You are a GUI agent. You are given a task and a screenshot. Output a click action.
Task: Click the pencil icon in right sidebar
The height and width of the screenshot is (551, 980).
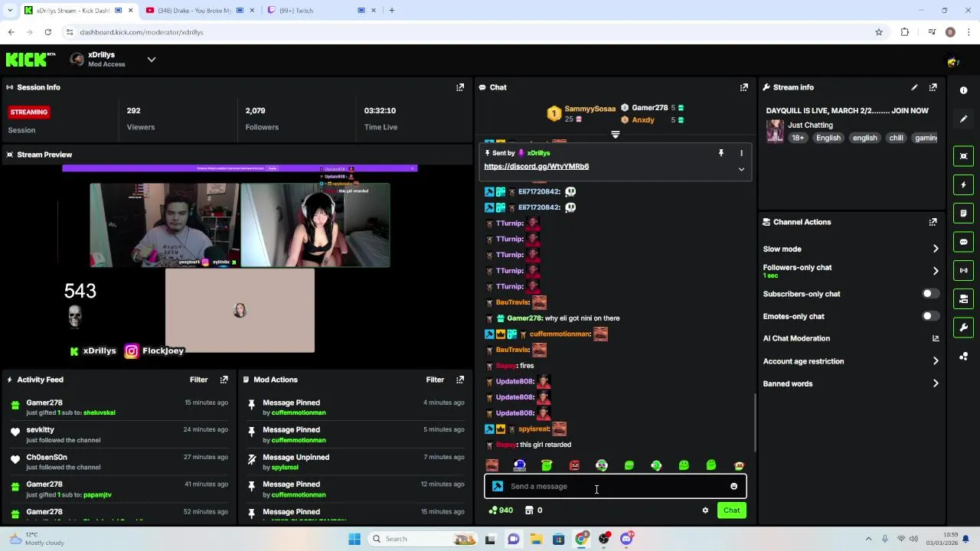click(963, 119)
